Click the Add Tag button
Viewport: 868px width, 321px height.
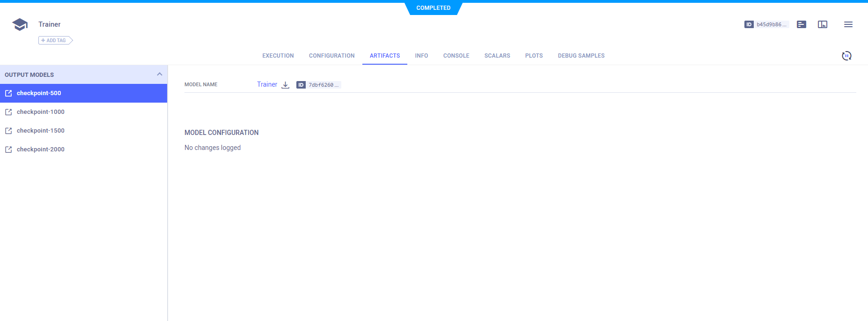click(55, 40)
